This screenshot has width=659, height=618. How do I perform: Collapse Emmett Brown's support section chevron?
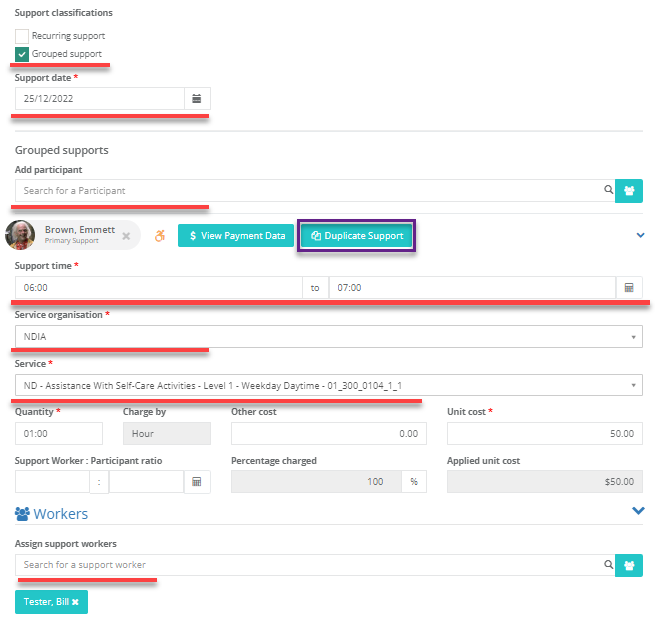[640, 235]
